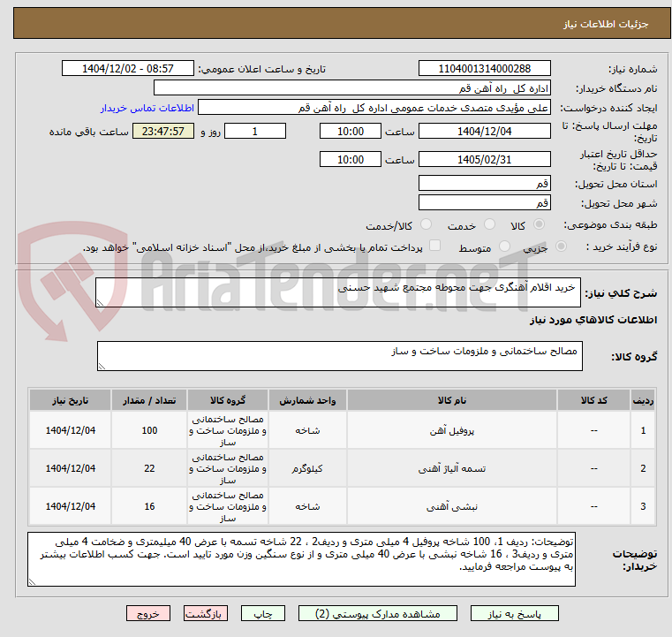
Task: Click the general description text area 'خرید اقلام آهنگری'
Action: point(337,292)
